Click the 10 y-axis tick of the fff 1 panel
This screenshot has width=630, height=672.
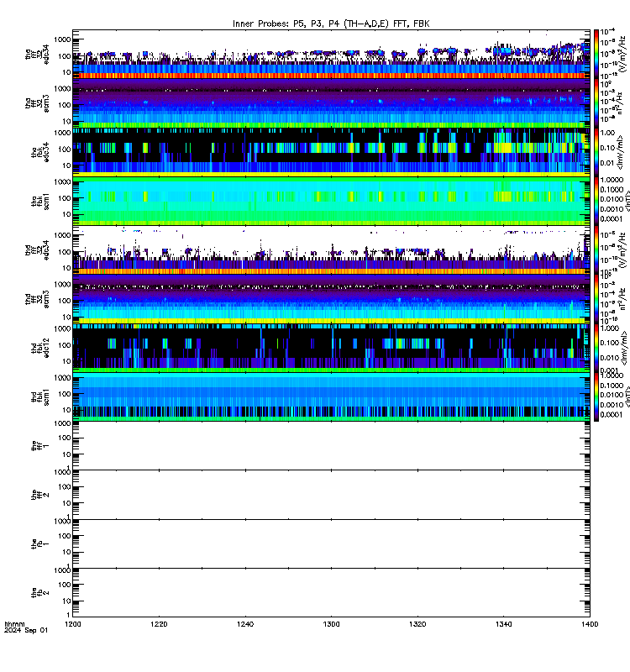tap(66, 454)
